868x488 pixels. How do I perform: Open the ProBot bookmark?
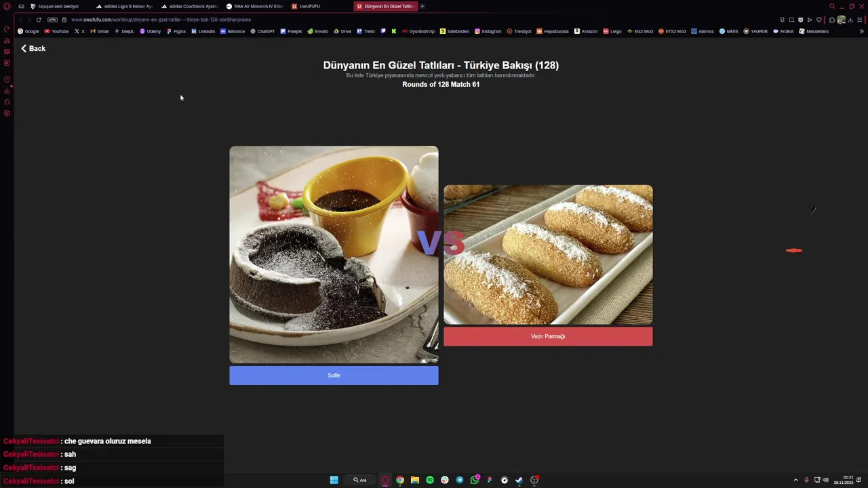(783, 31)
